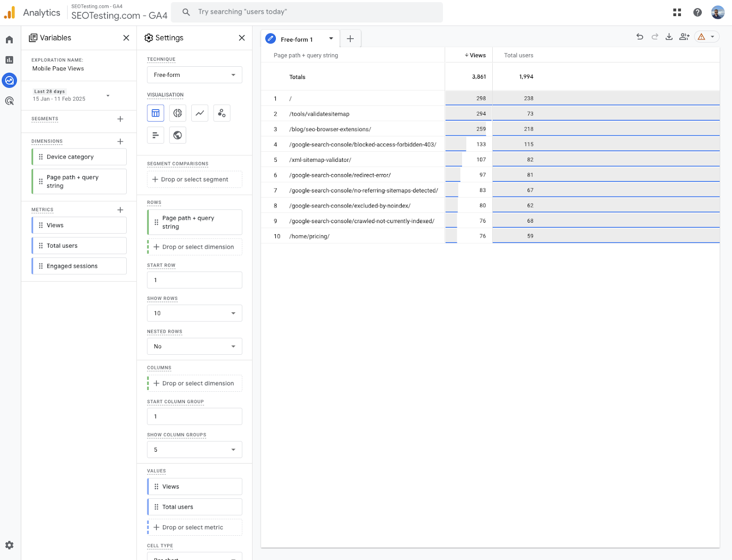Open the Free-form 1 tab menu arrow
This screenshot has height=560, width=732.
331,39
